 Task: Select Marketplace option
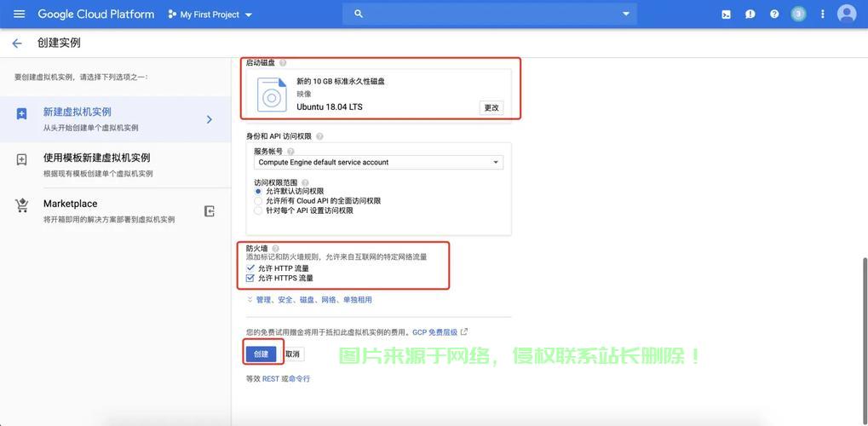pos(115,211)
